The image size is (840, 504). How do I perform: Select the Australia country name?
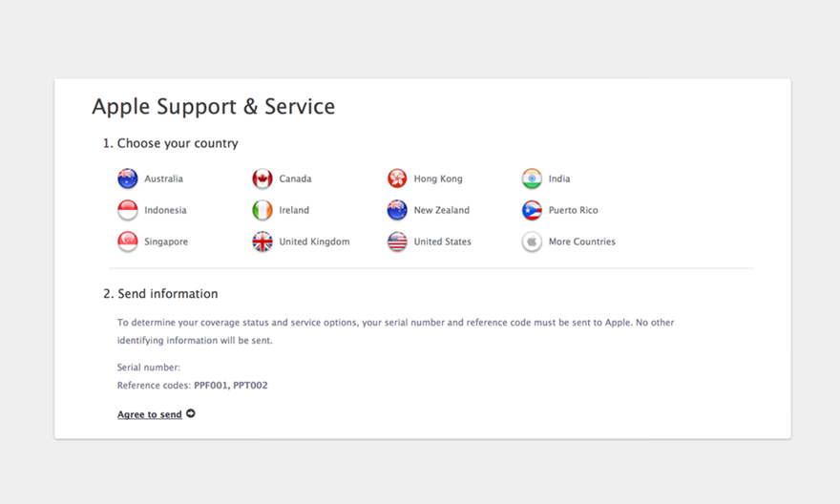point(163,179)
